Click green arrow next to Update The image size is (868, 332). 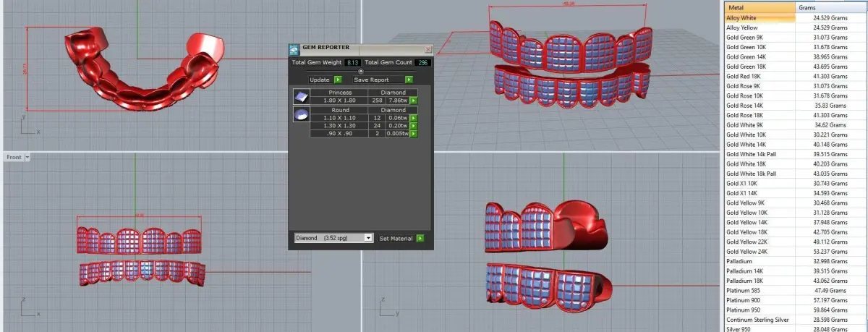[337, 80]
